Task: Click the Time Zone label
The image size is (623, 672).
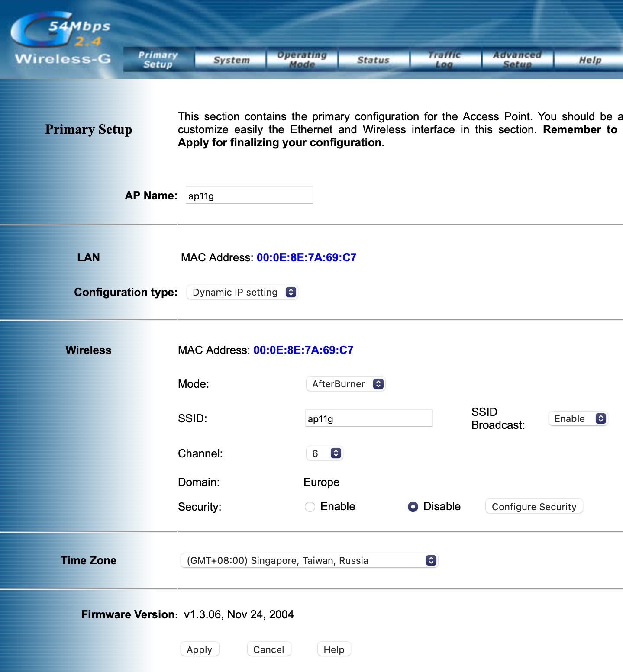Action: (x=88, y=560)
